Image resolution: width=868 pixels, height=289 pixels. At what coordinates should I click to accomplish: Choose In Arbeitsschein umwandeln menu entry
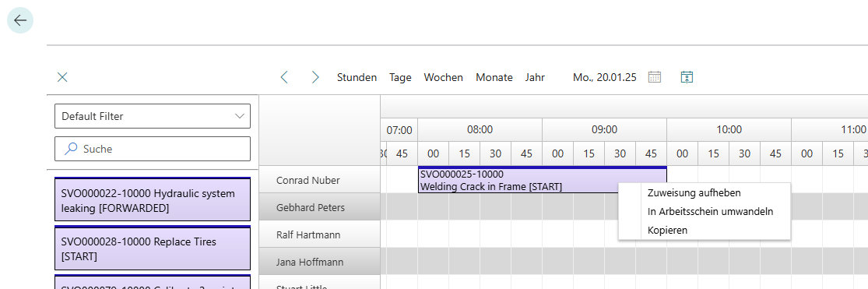[710, 211]
